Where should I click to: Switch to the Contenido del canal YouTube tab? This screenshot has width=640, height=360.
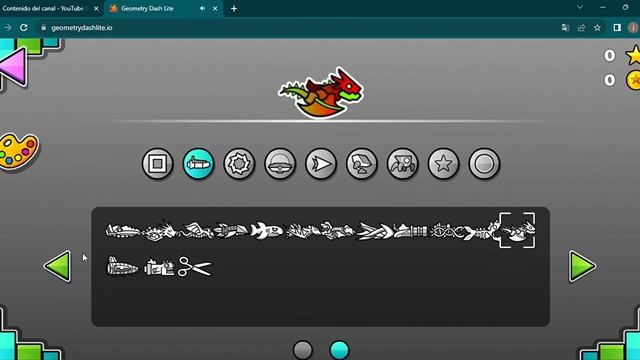(43, 8)
